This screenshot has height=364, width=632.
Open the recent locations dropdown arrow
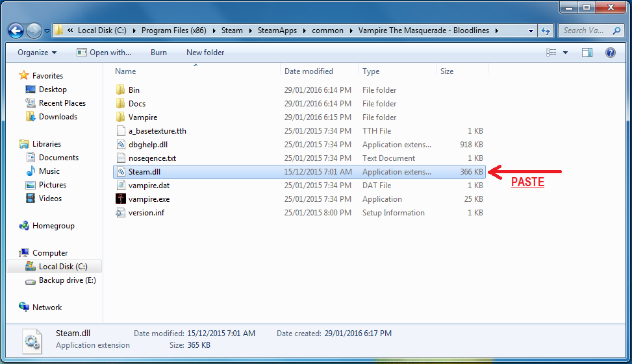click(47, 31)
